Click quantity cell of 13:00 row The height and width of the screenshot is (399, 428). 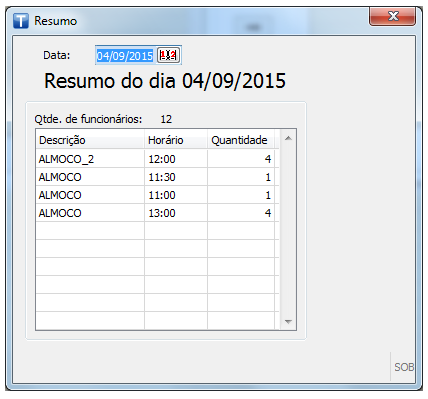point(241,213)
